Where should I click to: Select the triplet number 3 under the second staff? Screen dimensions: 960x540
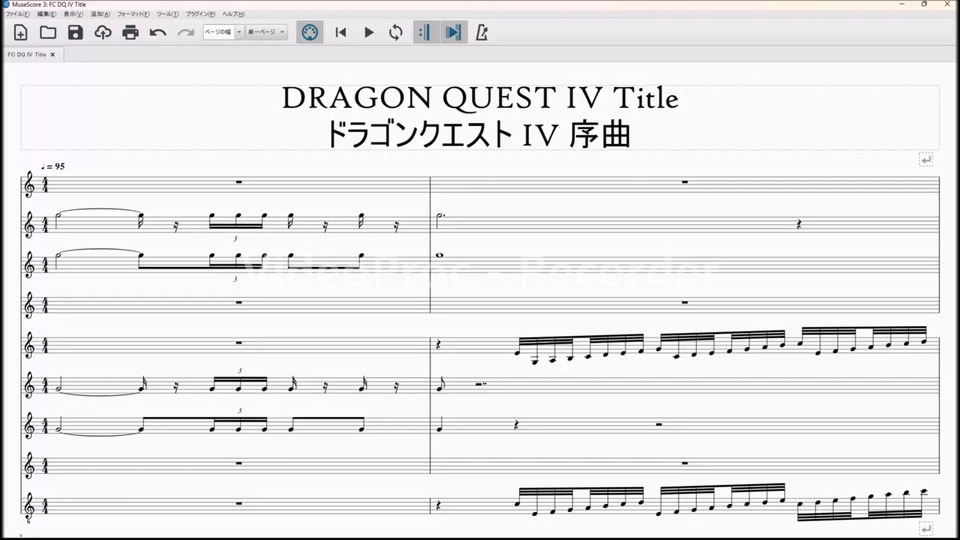(x=235, y=239)
